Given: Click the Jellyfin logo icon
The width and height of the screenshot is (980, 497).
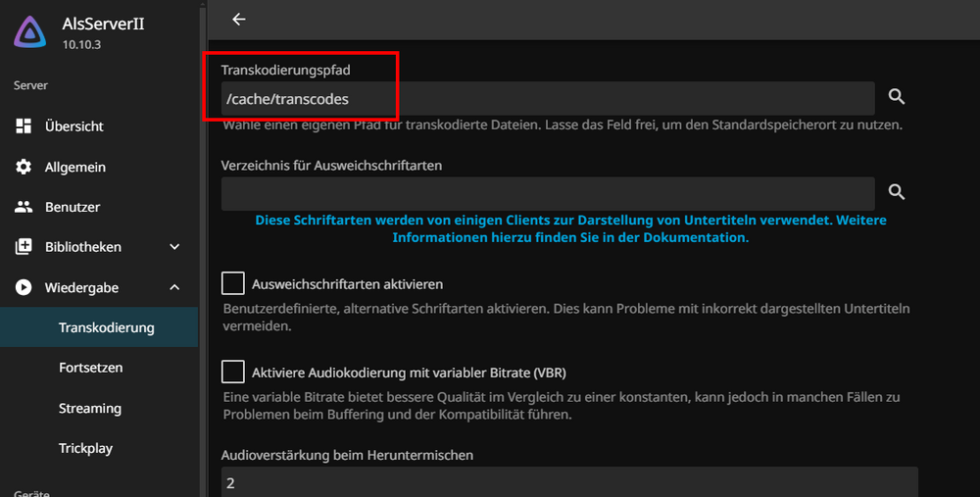Looking at the screenshot, I should click(x=30, y=32).
